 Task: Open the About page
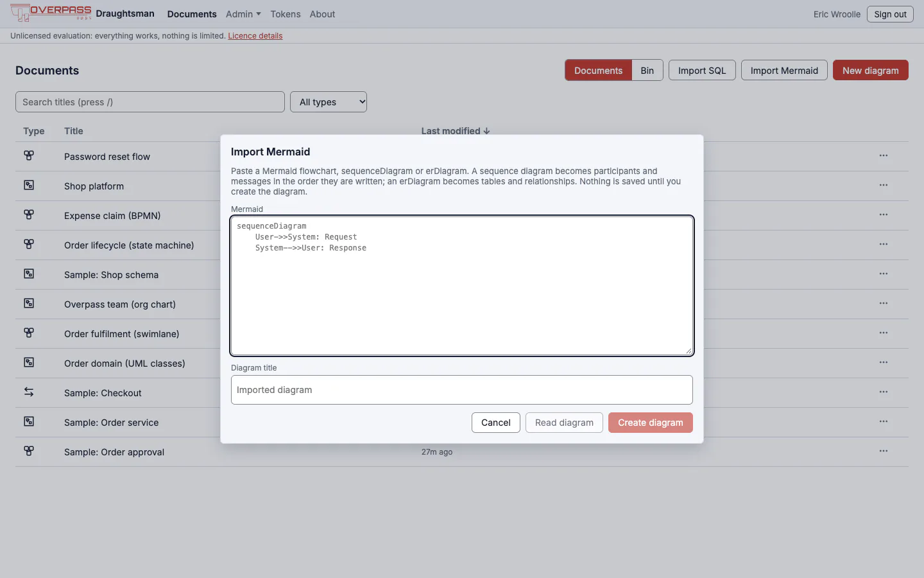point(322,14)
